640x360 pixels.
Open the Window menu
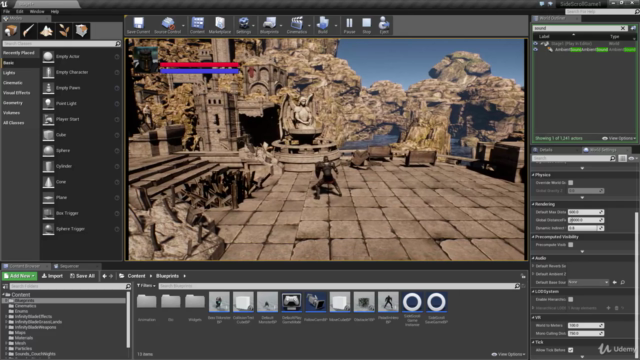[37, 11]
